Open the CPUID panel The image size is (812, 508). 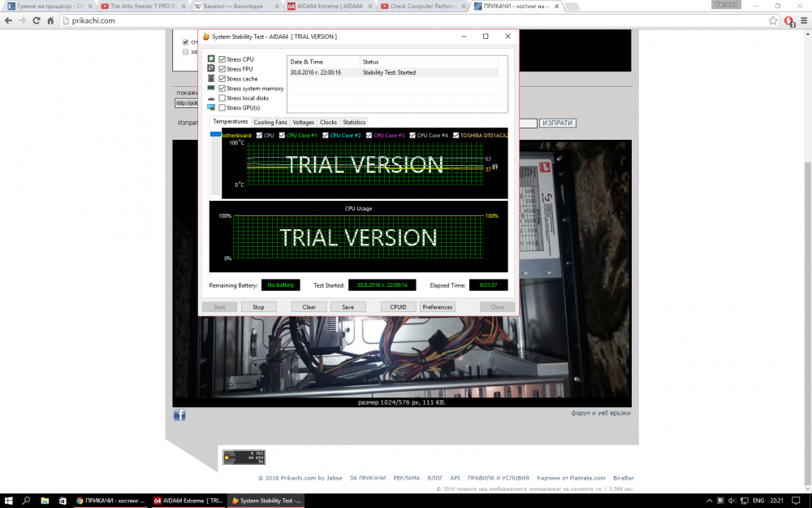(398, 307)
